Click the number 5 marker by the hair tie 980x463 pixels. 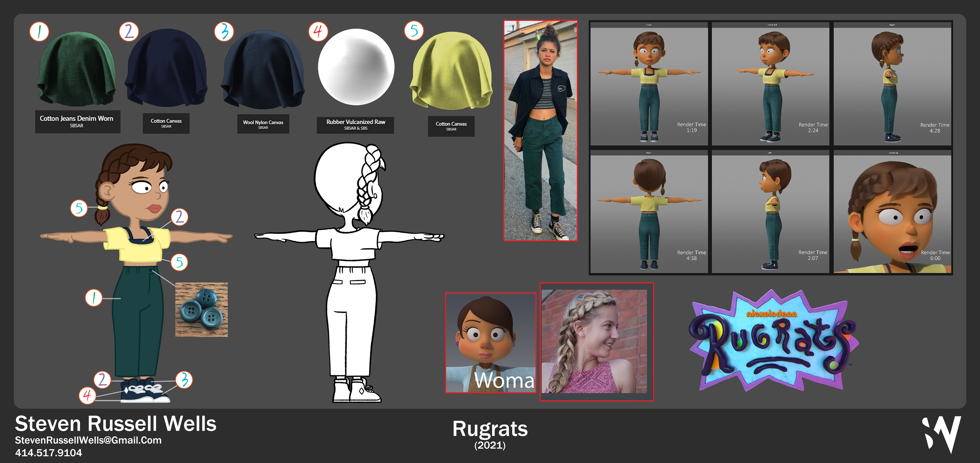tap(79, 208)
